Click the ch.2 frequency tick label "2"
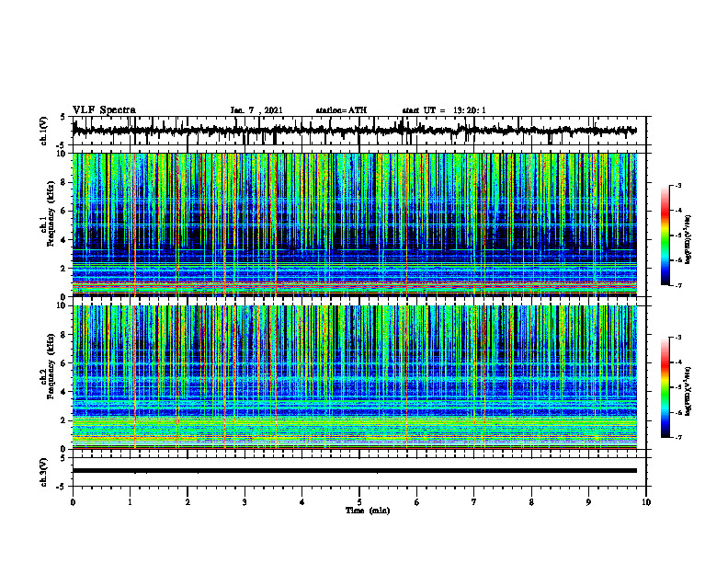The image size is (728, 563). 64,420
